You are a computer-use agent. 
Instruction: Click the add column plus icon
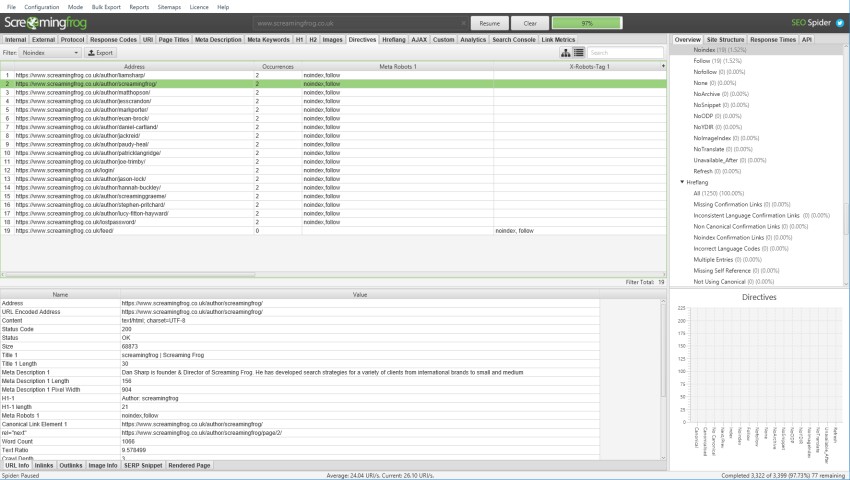[663, 66]
